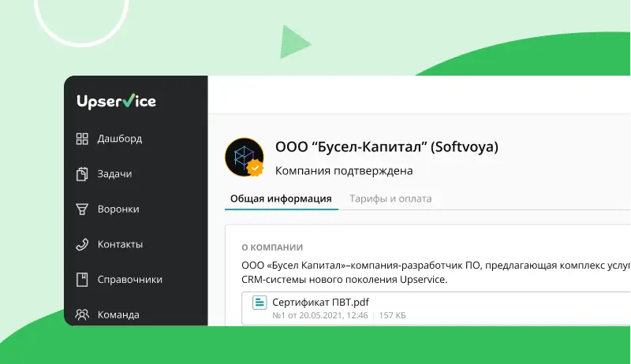Click the Upservice logo

click(116, 102)
